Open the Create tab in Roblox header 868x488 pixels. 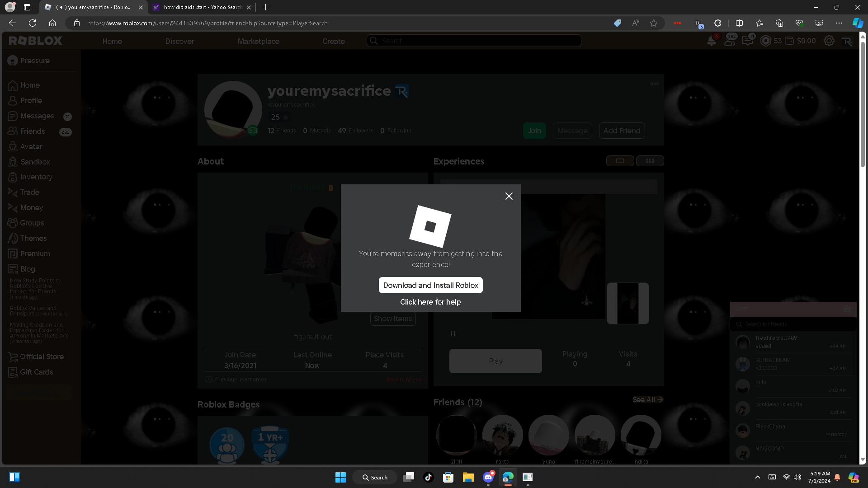click(x=334, y=41)
